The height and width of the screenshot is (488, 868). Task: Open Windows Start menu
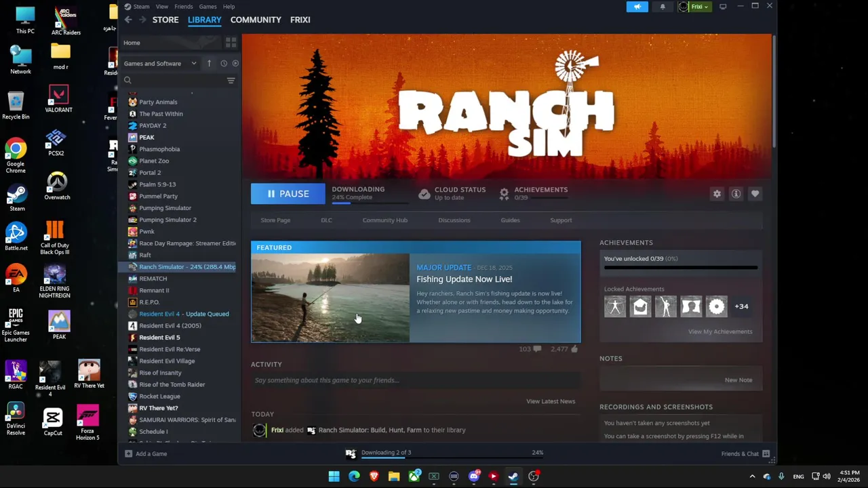(334, 476)
